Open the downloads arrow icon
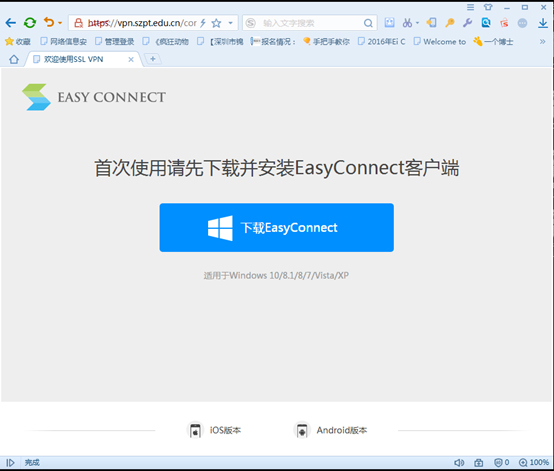 [x=543, y=23]
